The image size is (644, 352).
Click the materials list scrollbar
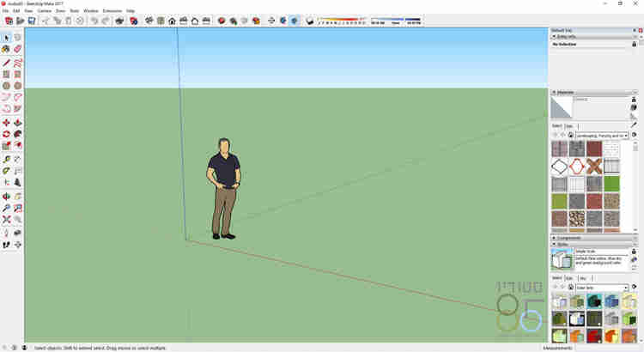click(x=635, y=187)
